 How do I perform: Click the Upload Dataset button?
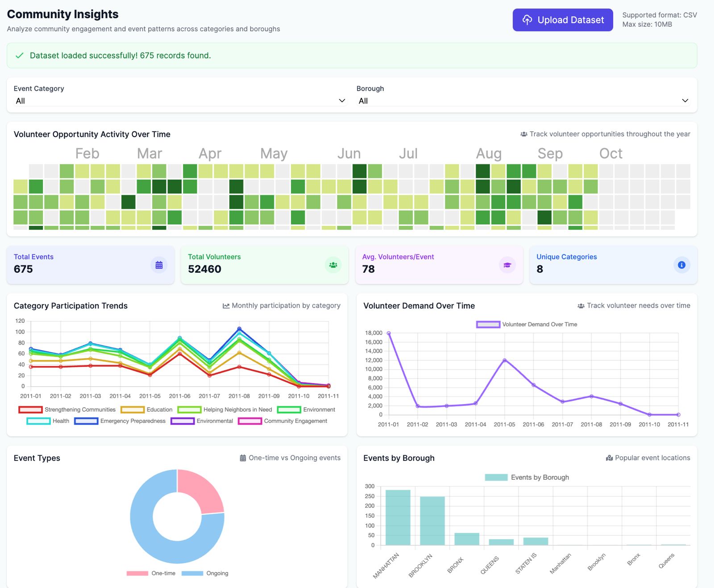tap(563, 20)
